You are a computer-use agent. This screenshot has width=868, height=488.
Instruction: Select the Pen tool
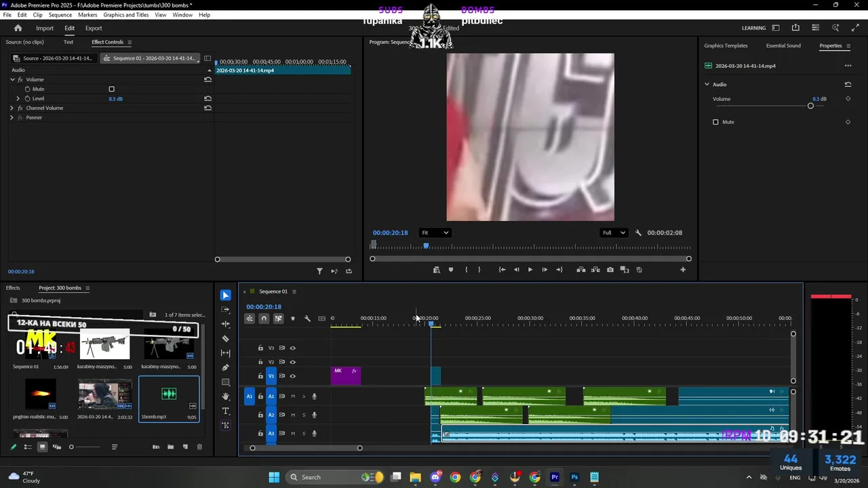(226, 367)
